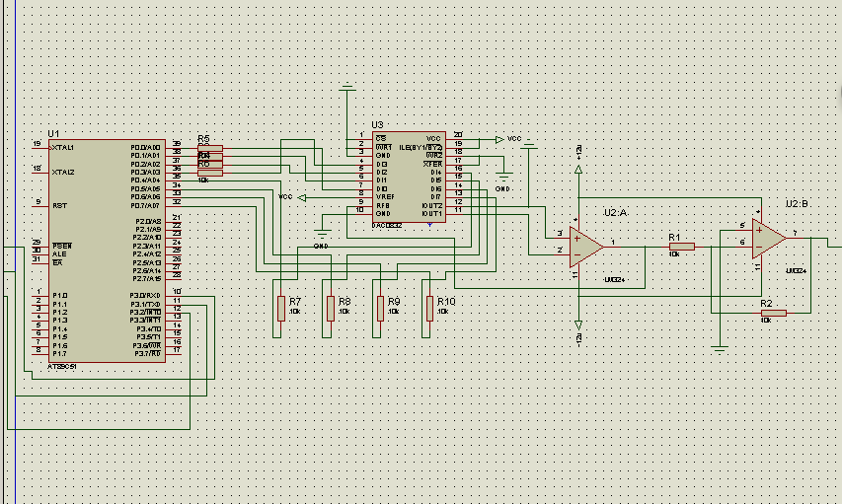This screenshot has width=842, height=504.
Task: Select the U2:A op-amp triangle symbol
Action: pyautogui.click(x=586, y=247)
